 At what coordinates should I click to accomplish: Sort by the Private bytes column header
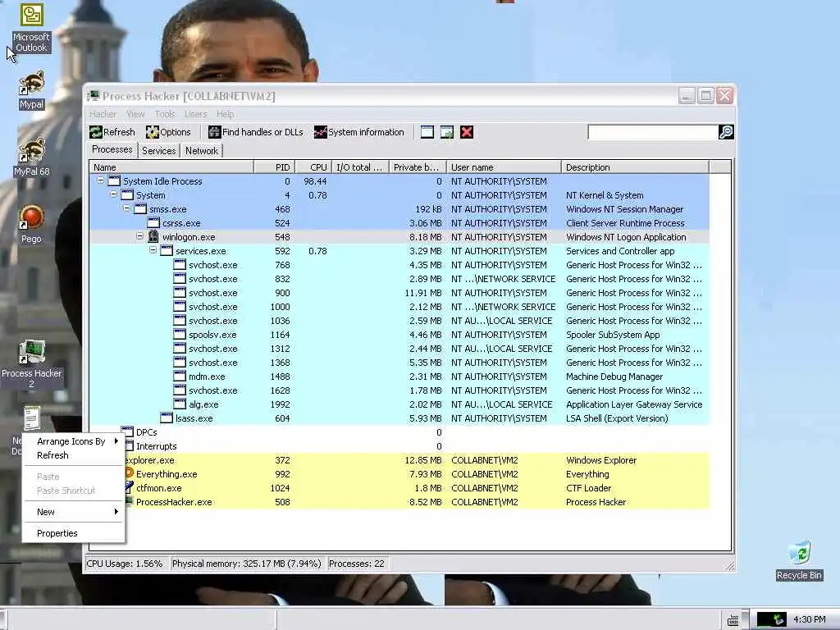tap(418, 167)
